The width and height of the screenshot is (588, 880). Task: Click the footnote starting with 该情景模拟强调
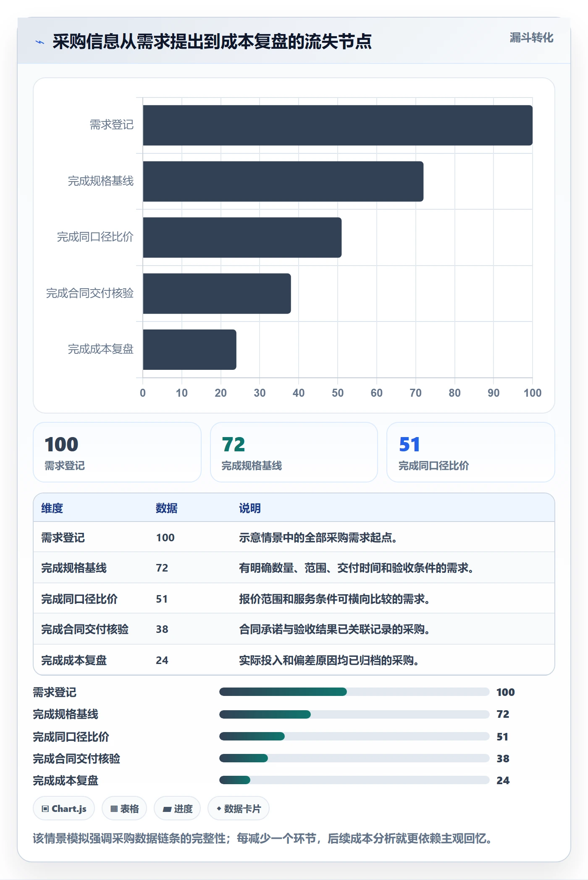coord(262,838)
